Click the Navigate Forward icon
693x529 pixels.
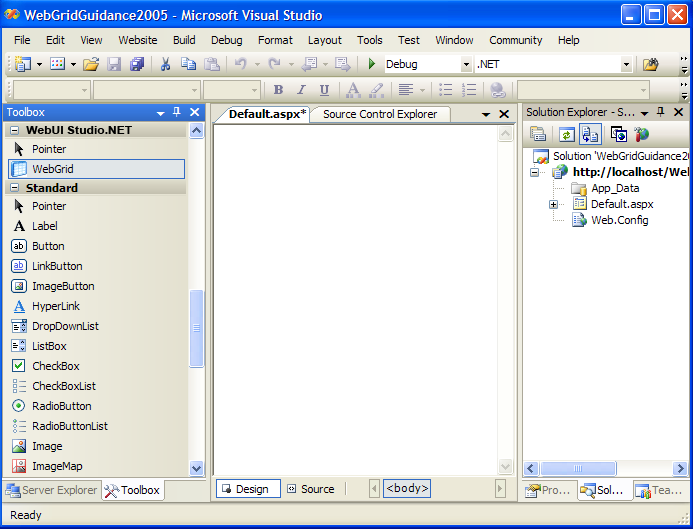click(343, 65)
